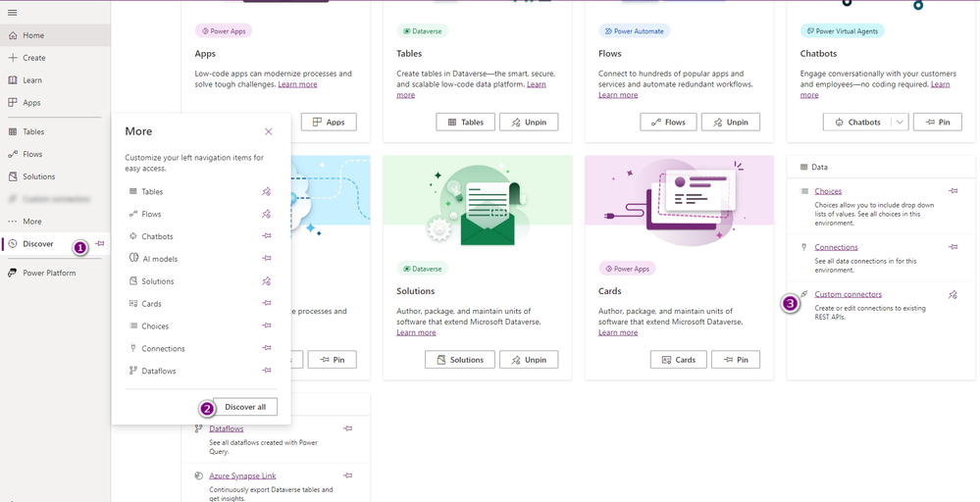Click Tables entry in More panel
The image size is (980, 502).
(x=152, y=192)
